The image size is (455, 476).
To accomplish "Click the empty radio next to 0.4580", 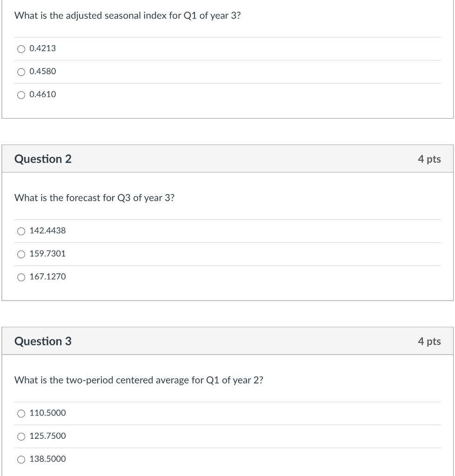I will [x=21, y=72].
